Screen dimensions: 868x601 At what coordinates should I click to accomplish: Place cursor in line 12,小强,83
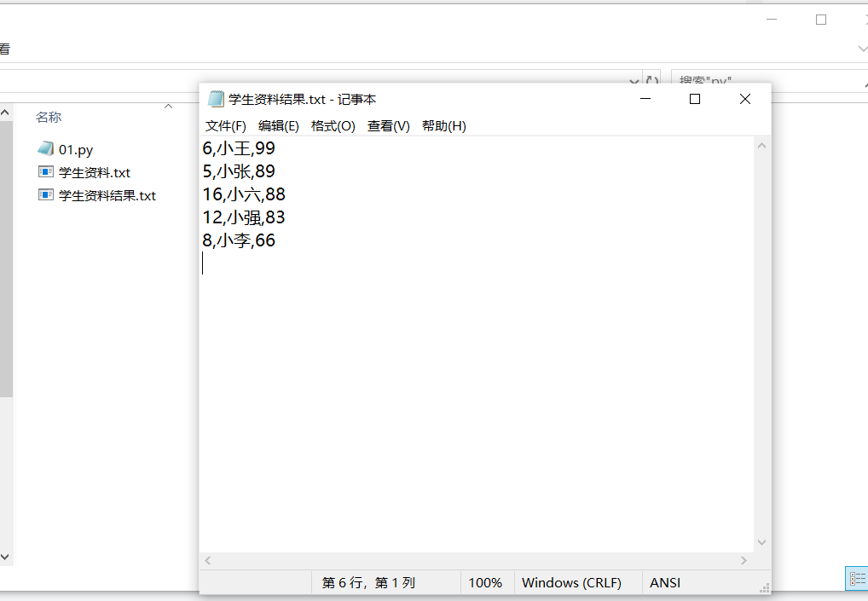pos(244,217)
